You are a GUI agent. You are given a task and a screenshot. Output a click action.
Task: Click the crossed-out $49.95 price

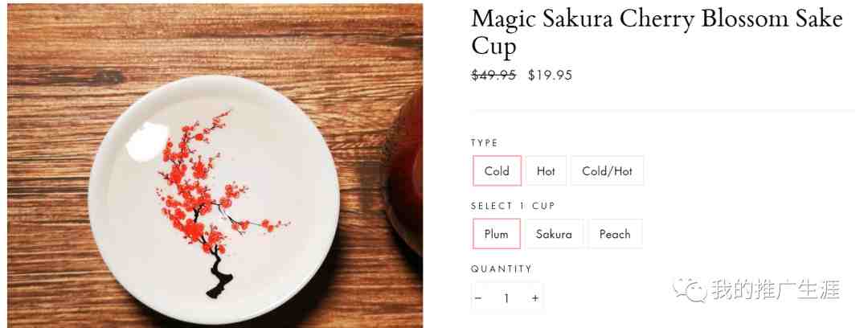click(493, 75)
